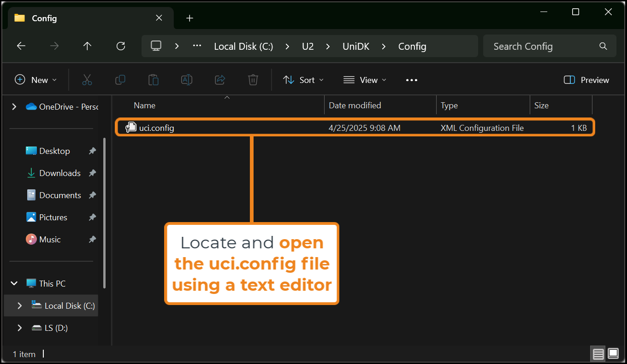Add a new tab with plus button
Image resolution: width=627 pixels, height=364 pixels.
pos(189,18)
